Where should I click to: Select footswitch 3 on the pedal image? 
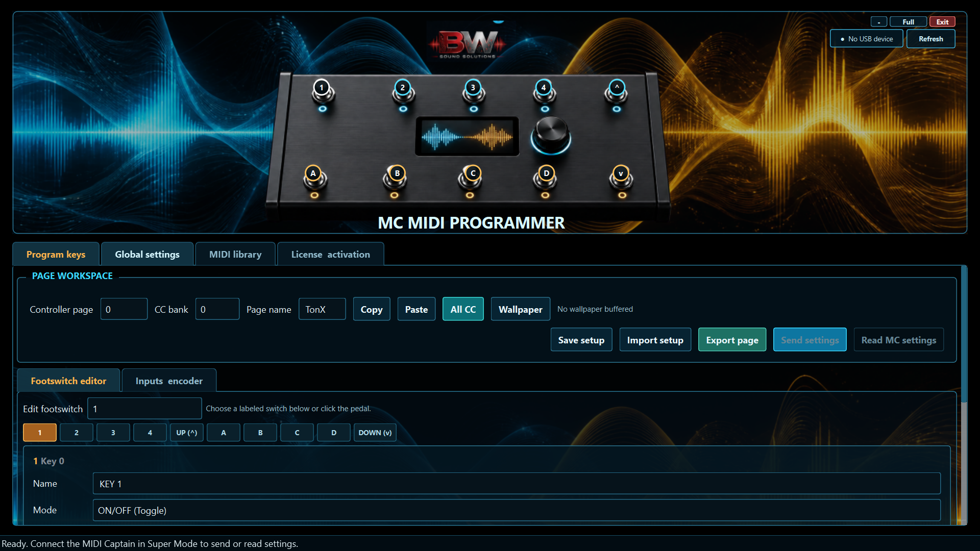(473, 88)
